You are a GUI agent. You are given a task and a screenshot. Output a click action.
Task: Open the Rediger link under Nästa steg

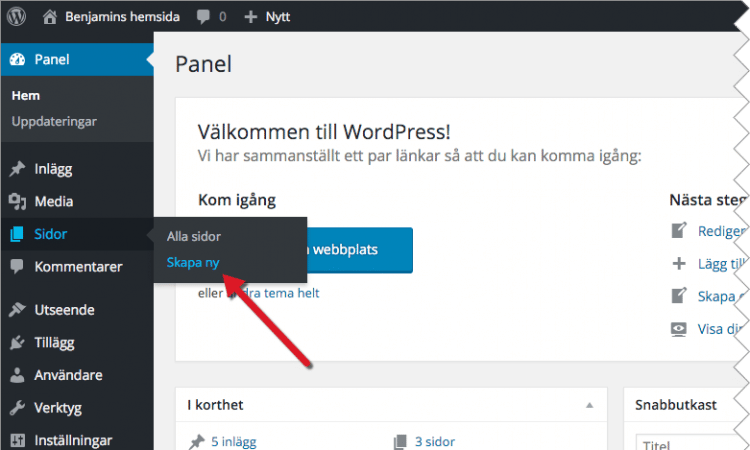[x=721, y=231]
